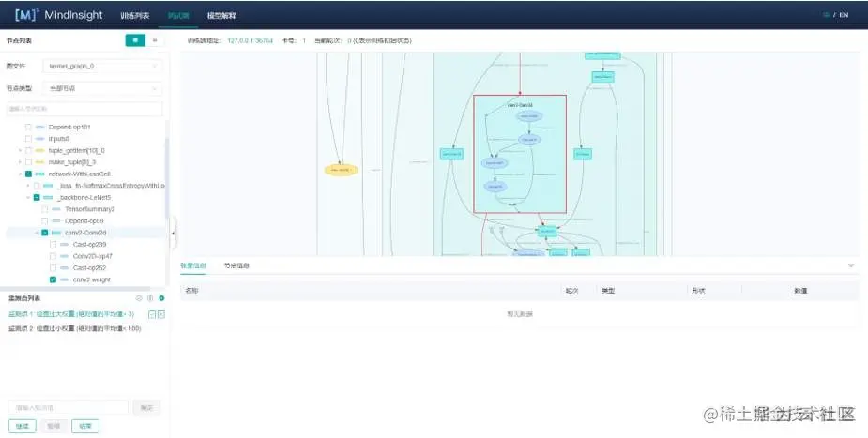Switch to flat list view of nodes
868x438 pixels.
pyautogui.click(x=155, y=40)
